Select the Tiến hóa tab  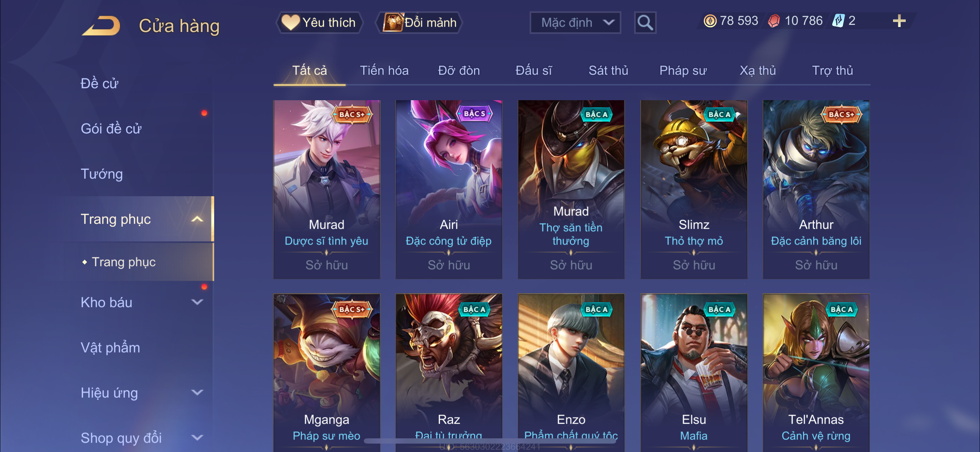384,70
